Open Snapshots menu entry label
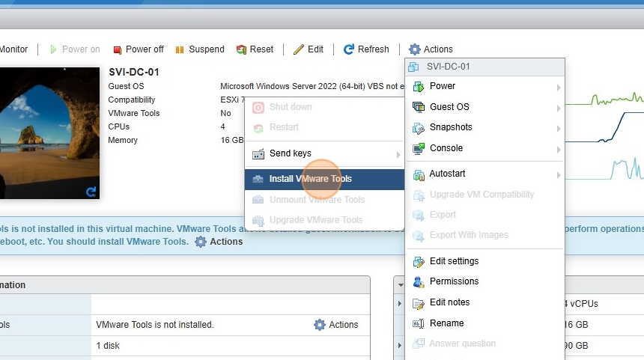Screen dimensions: 644x360 451,126
